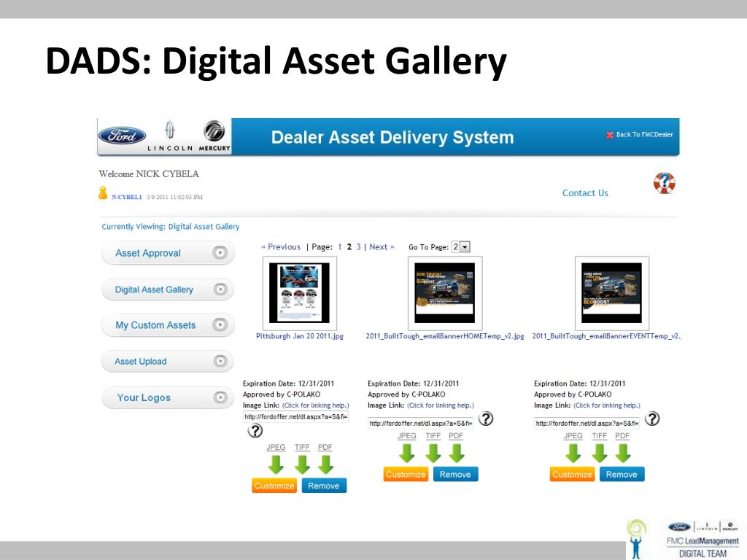Click the Ford oval logo in header
The height and width of the screenshot is (560, 747).
(123, 136)
